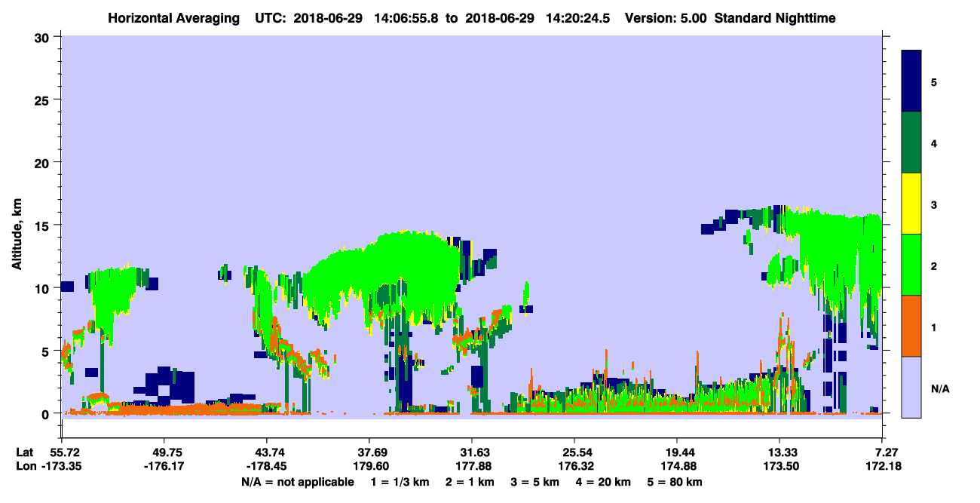Click legend text '3 = 5 km'

tap(535, 482)
